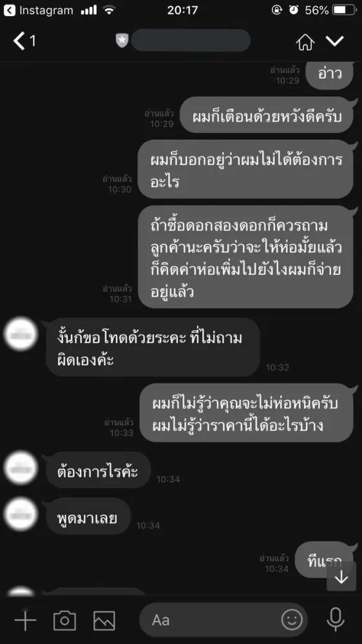
Task: Select the message bubble 'ผมก็เตือนด้วยหวังดีครับ'
Action: coord(267,115)
